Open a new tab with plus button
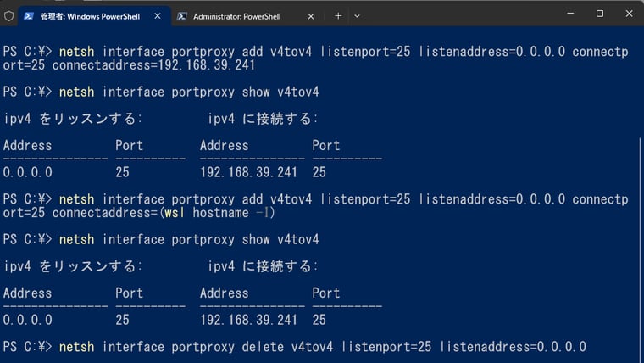The width and height of the screenshot is (644, 363). [x=338, y=16]
